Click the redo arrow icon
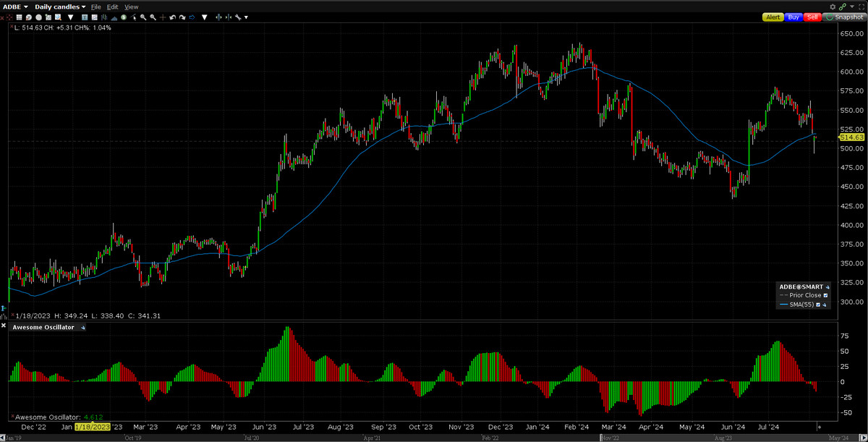The height and width of the screenshot is (442, 868). point(182,17)
